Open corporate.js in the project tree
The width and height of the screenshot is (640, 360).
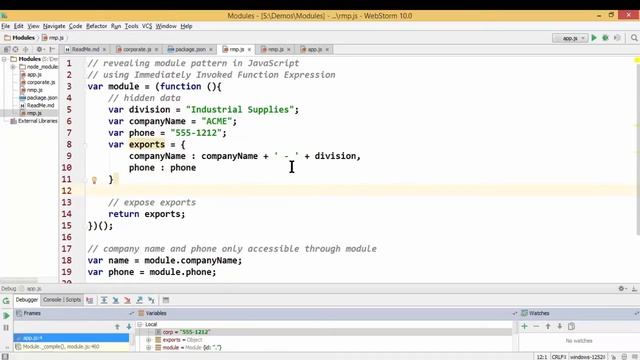click(41, 82)
